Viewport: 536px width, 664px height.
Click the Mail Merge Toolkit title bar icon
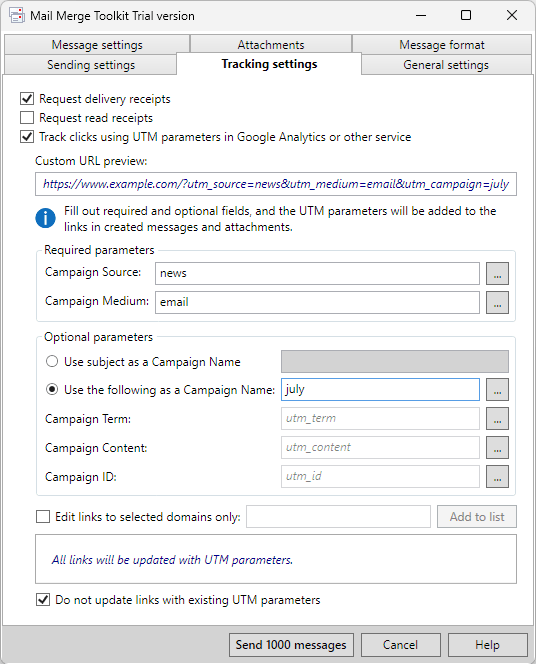tap(17, 16)
